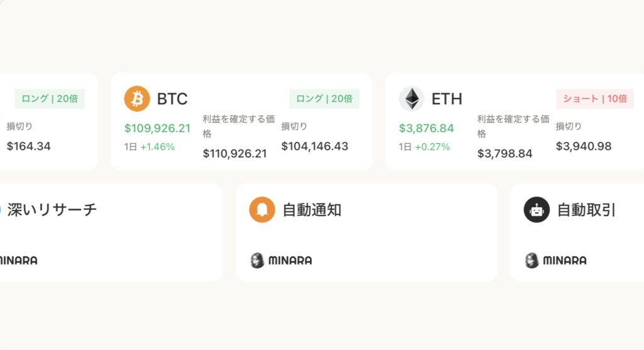The image size is (644, 350).
Task: Click the leftmost ロング | 20倍 badge
Action: click(50, 99)
